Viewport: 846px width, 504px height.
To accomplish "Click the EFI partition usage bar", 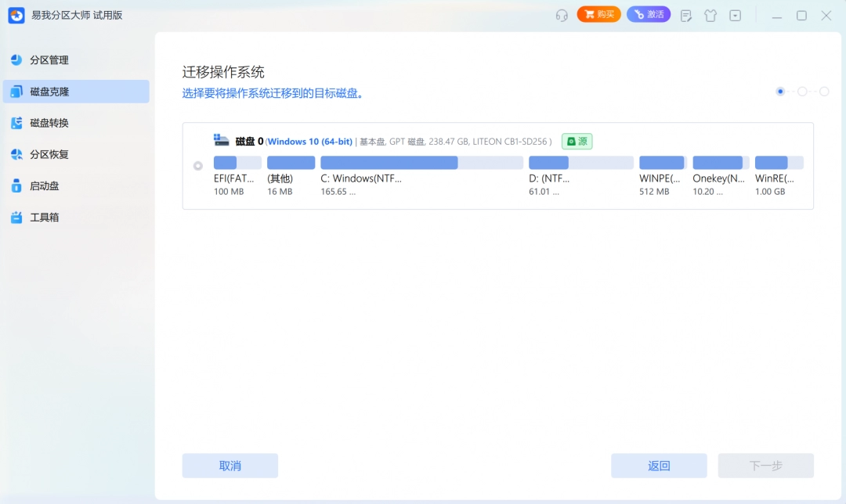I will [x=237, y=162].
